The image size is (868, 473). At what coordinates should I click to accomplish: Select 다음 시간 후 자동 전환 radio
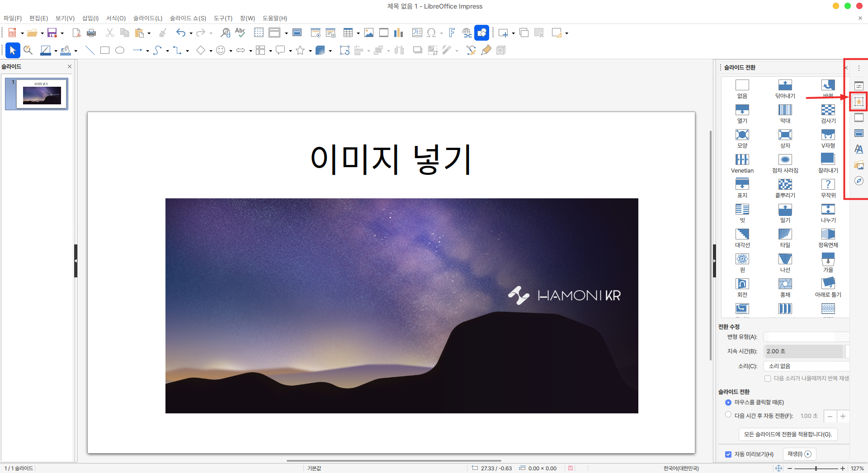pos(728,415)
